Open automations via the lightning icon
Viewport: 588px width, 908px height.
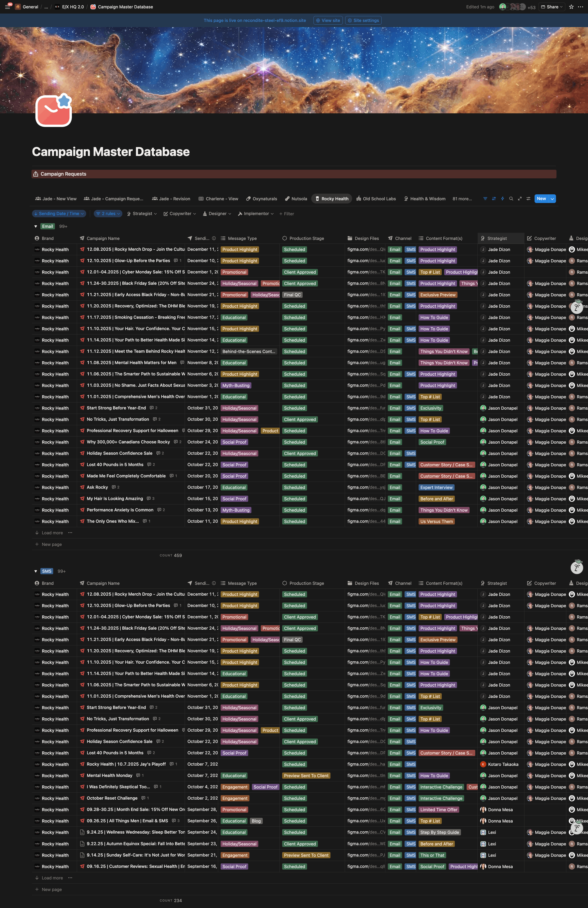(503, 199)
